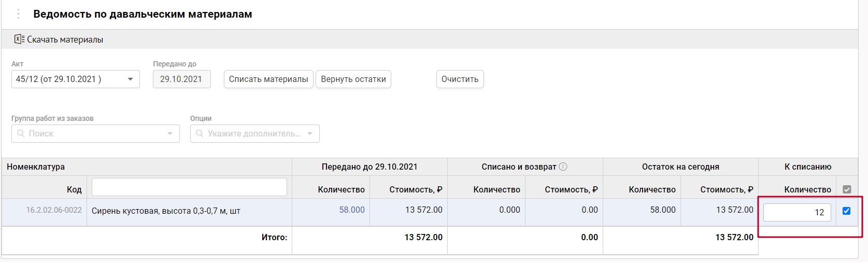Click the Очистить button

(460, 79)
